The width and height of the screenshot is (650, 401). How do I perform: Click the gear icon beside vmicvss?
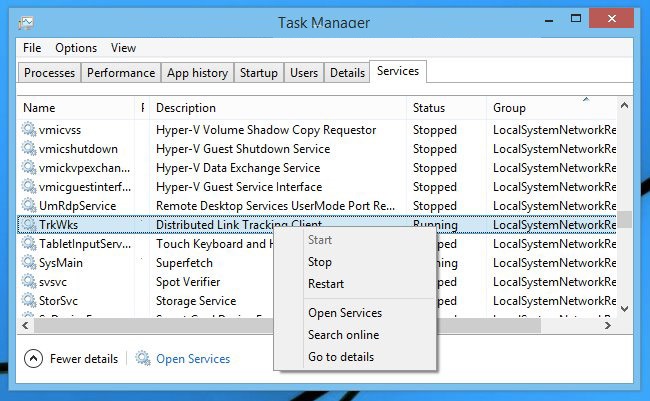tap(29, 129)
